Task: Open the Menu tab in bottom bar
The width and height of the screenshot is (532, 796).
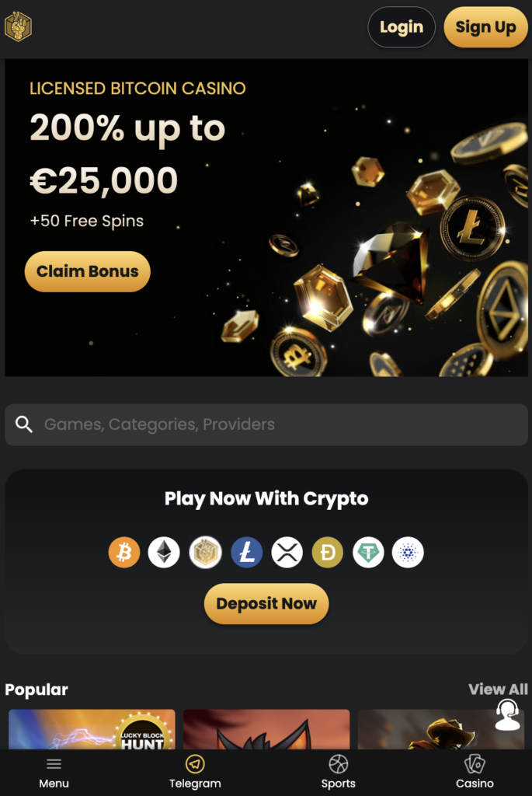Action: tap(54, 773)
